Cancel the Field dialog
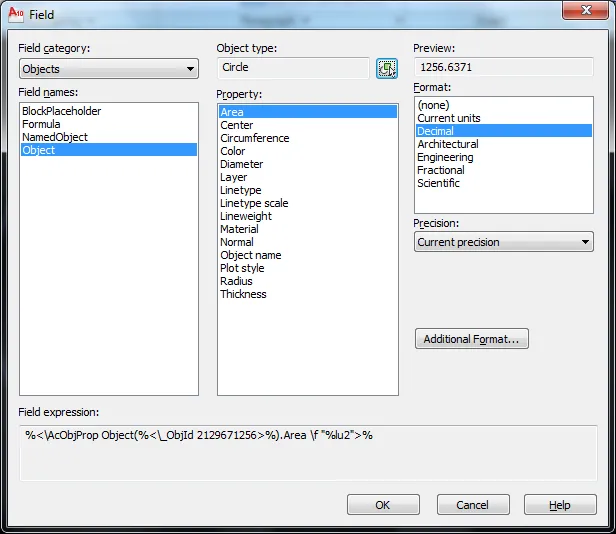The height and width of the screenshot is (534, 616). click(473, 505)
